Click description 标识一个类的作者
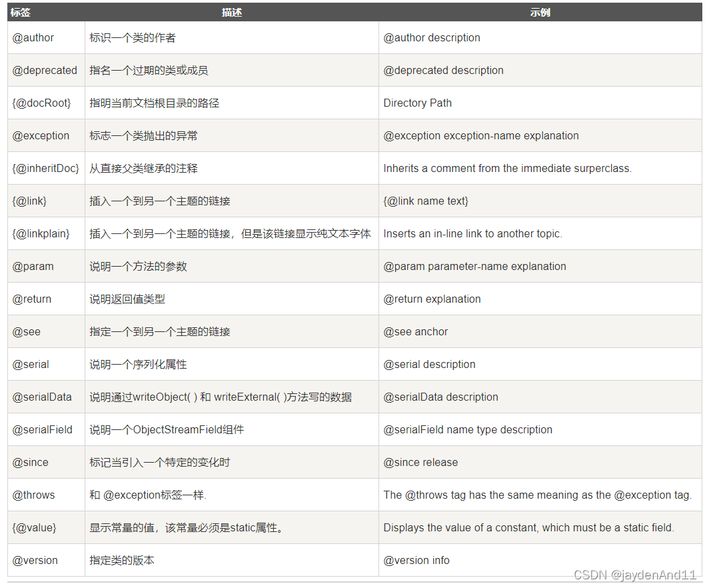Image resolution: width=707 pixels, height=588 pixels. (x=133, y=38)
